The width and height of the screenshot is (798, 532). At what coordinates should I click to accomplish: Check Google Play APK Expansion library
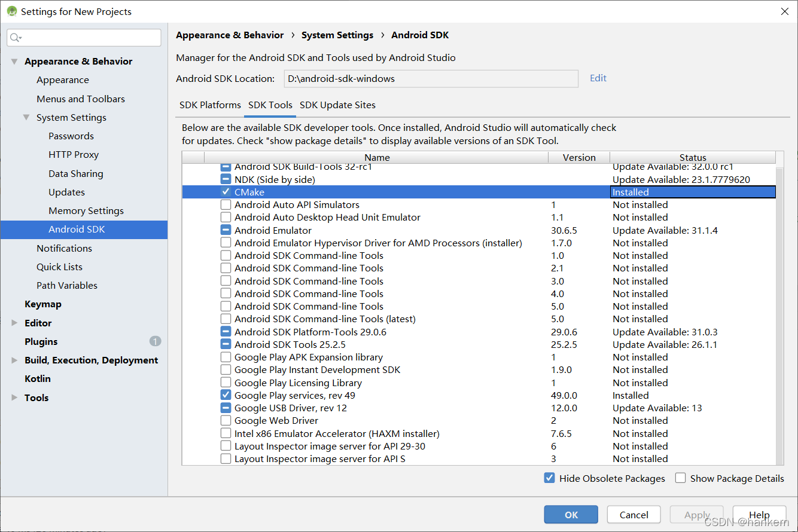pyautogui.click(x=226, y=357)
